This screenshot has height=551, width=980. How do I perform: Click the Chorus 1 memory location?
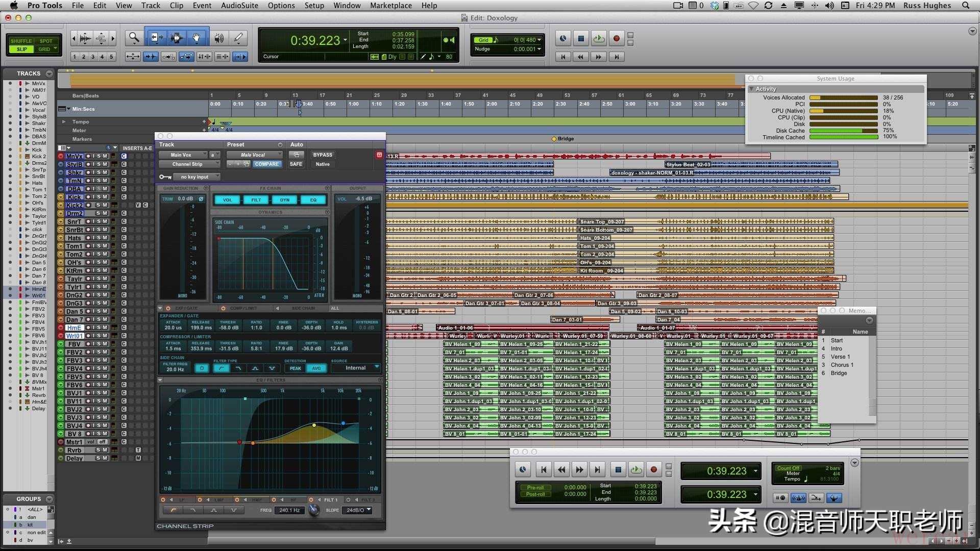pyautogui.click(x=842, y=365)
